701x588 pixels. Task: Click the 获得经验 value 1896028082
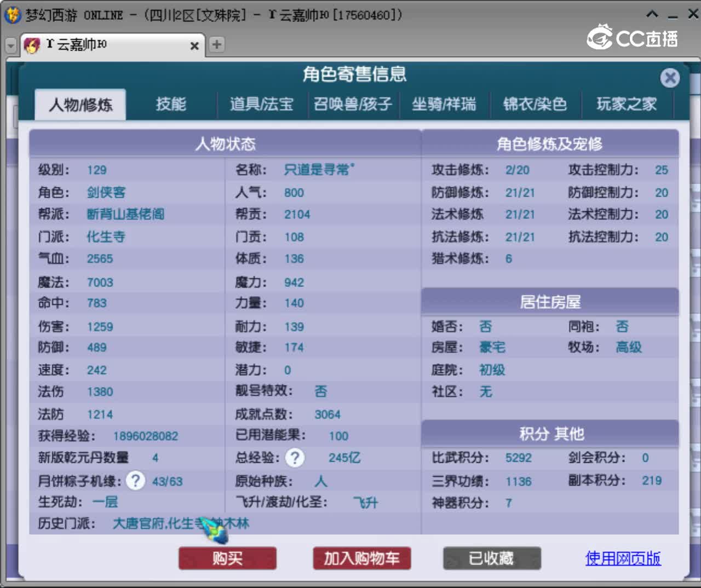(146, 436)
